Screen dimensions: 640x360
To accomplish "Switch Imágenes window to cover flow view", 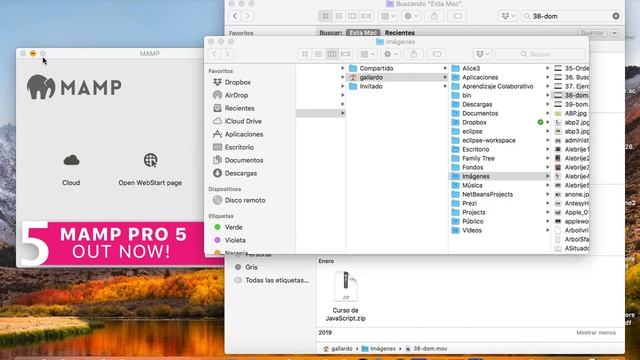I will (x=346, y=54).
